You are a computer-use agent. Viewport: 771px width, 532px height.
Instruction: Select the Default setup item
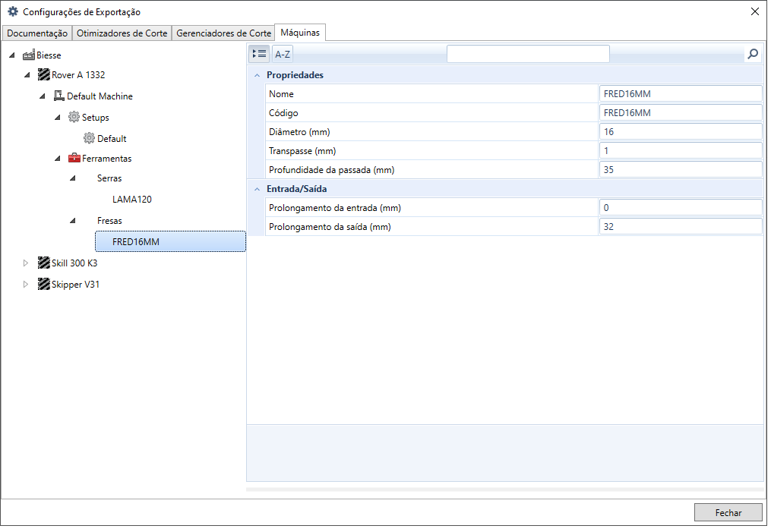click(112, 139)
